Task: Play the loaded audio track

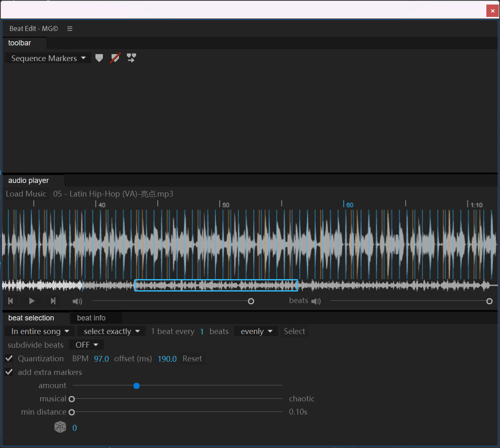Action: click(32, 301)
